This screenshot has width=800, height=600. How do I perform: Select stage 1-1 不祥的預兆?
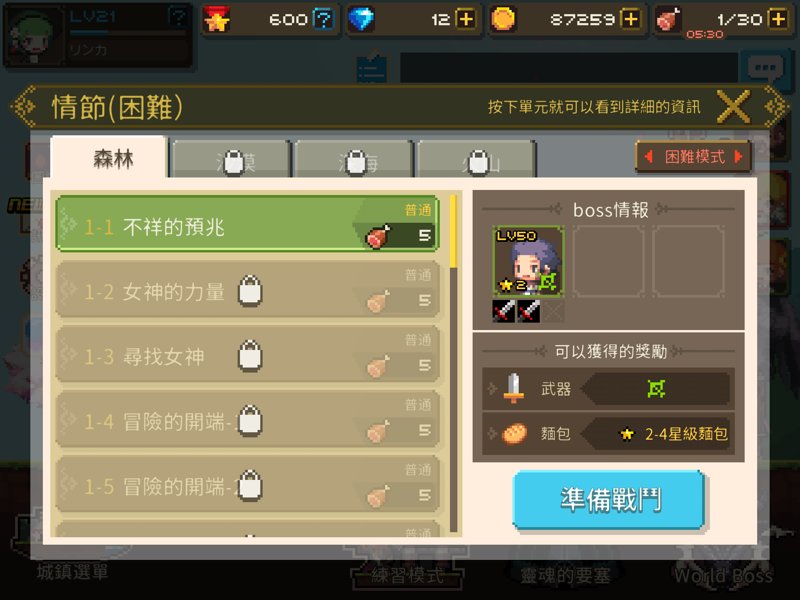247,223
